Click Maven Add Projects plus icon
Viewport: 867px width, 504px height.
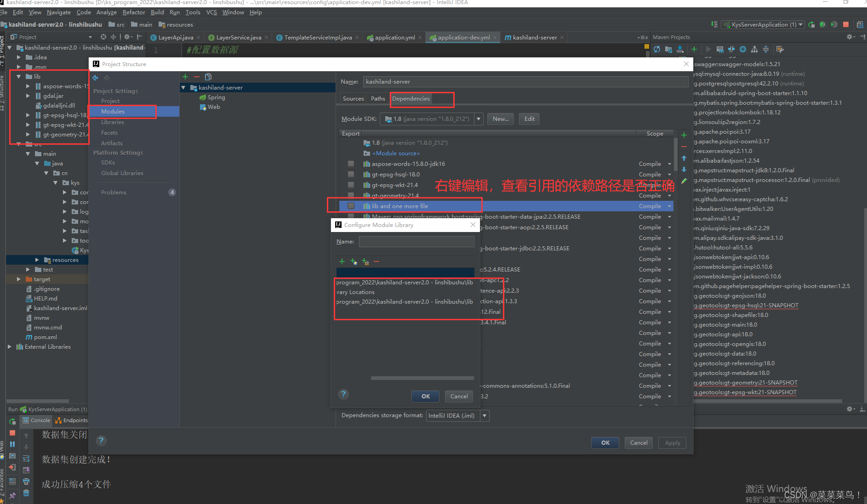click(x=694, y=49)
